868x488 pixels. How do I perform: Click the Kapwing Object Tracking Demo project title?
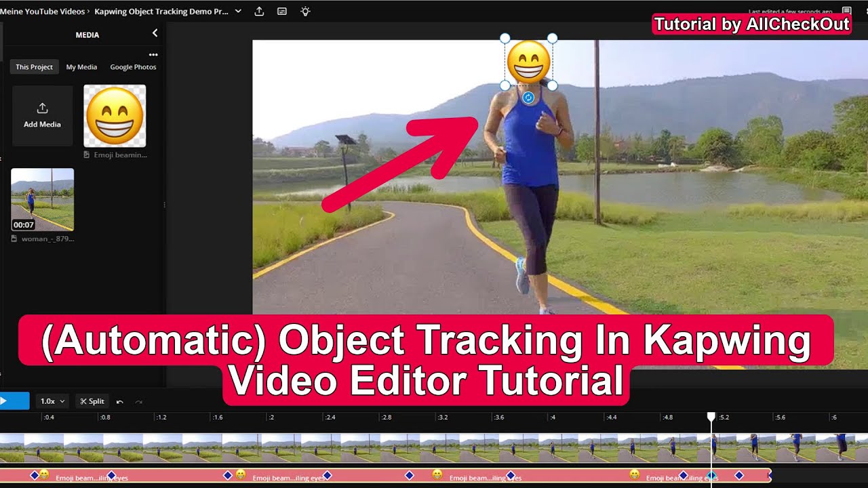coord(161,12)
